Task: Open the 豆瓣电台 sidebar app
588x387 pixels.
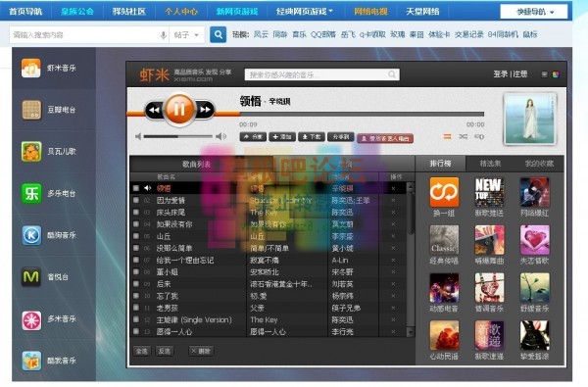Action: pos(49,110)
